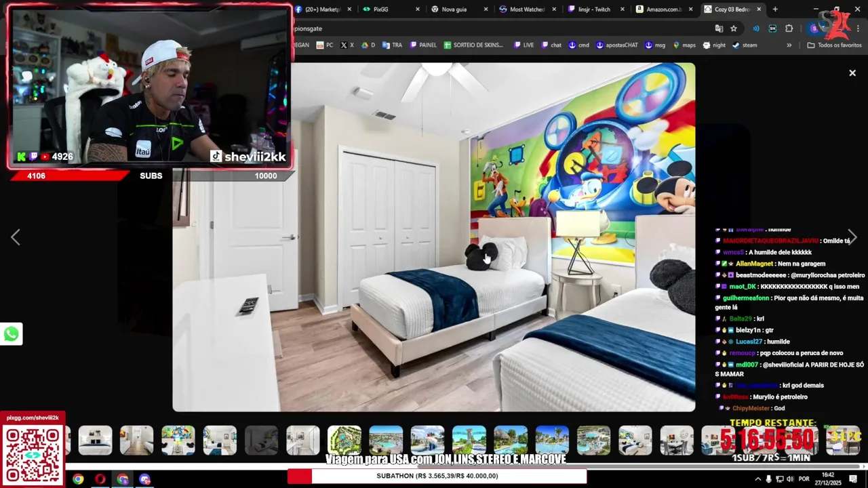The image size is (868, 488).
Task: Close the Cozy 03 Bedroom tab
Action: click(x=759, y=9)
